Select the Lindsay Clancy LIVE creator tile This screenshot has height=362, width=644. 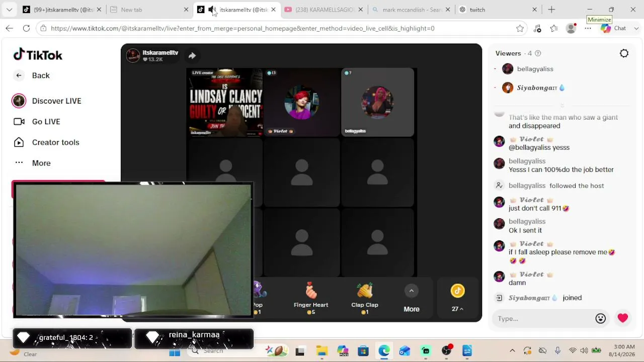225,102
